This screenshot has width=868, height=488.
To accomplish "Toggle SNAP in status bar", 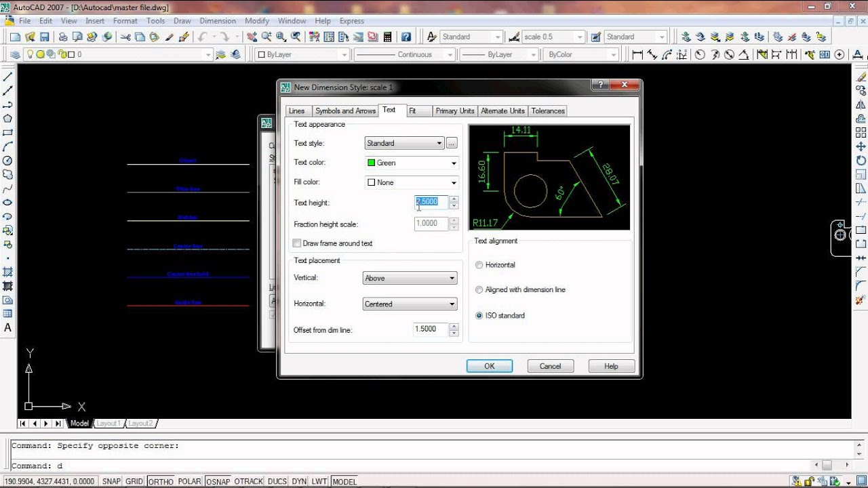I will [x=111, y=481].
